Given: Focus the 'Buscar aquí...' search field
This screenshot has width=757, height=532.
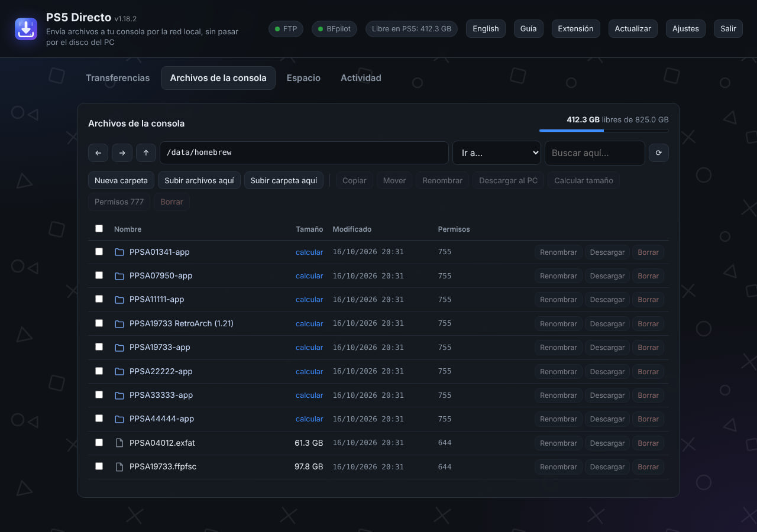Looking at the screenshot, I should coord(595,153).
